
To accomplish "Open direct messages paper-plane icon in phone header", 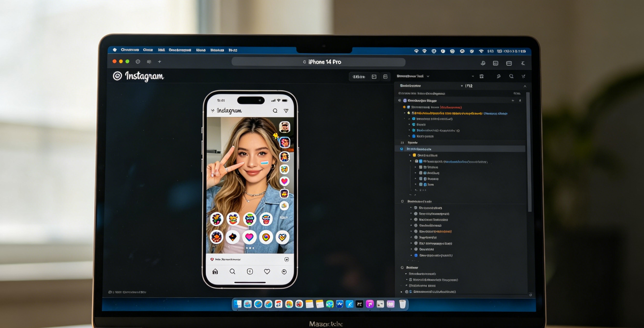I will click(286, 111).
